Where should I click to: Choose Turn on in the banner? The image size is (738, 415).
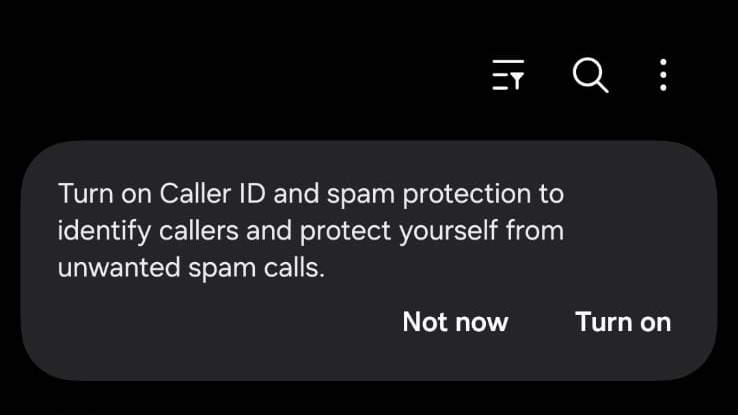coord(623,322)
